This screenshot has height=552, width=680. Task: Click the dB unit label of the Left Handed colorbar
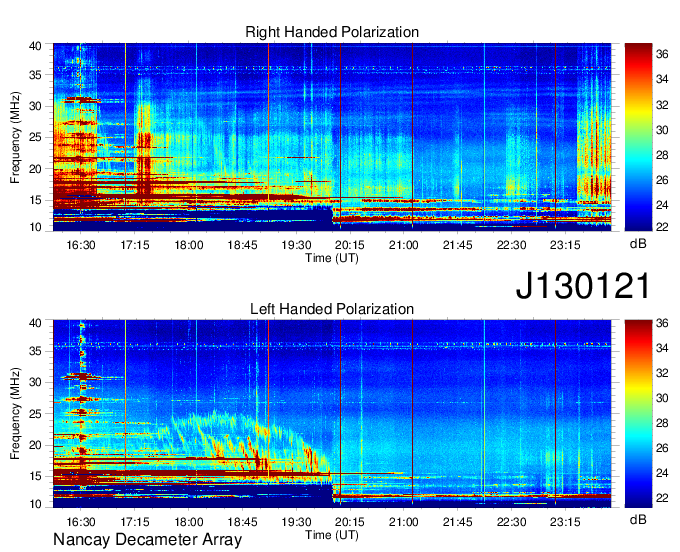(x=638, y=519)
